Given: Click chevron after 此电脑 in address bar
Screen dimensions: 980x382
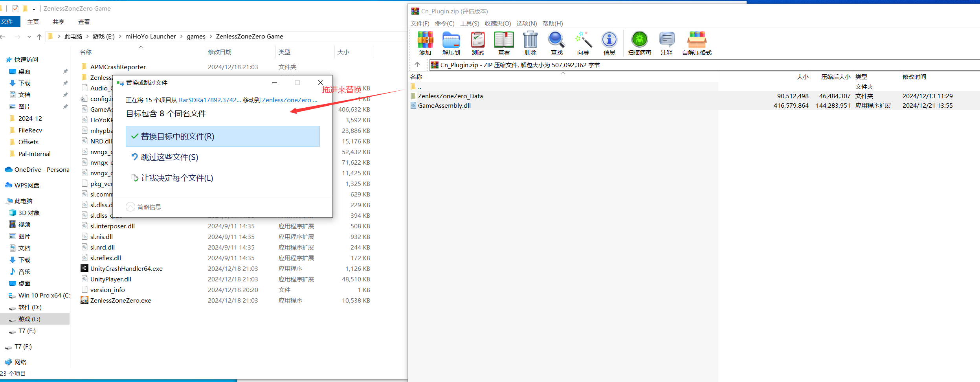Looking at the screenshot, I should tap(88, 36).
